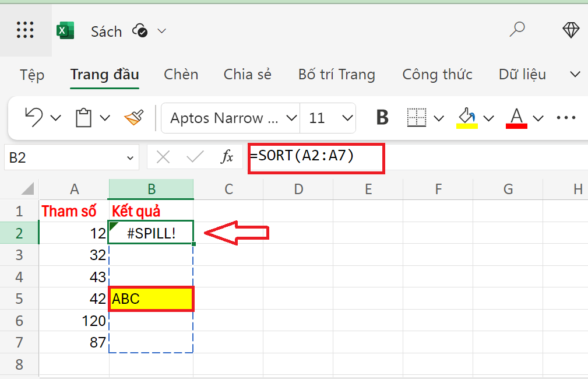Switch to the Dữ liệu tab
The image size is (588, 379).
pos(522,74)
